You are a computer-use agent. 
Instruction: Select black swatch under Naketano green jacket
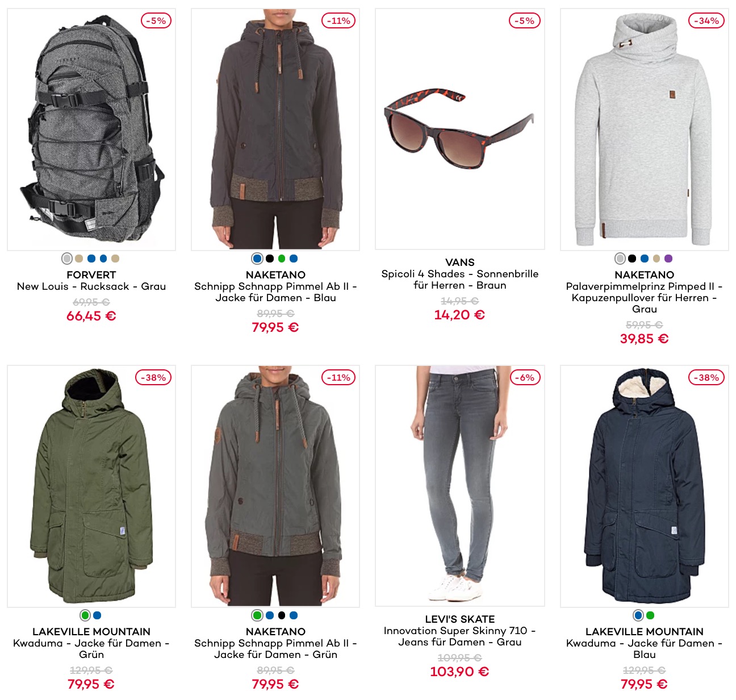282,615
